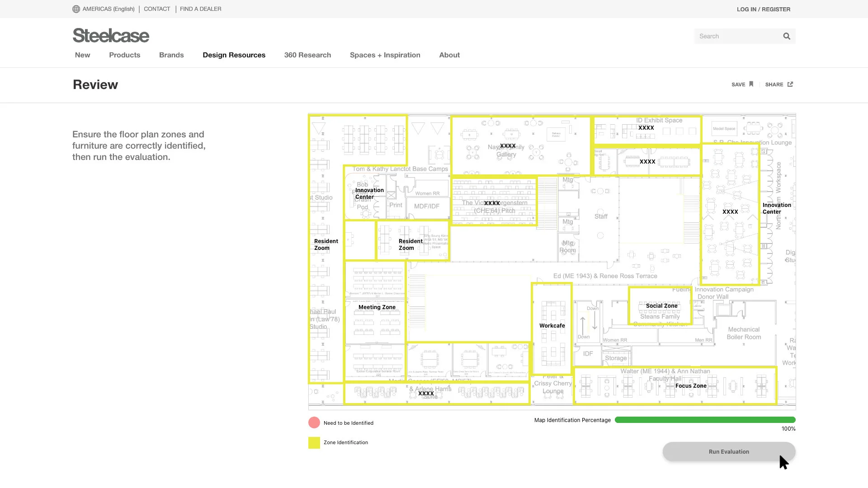868x488 pixels.
Task: Select the Social Zone label on map
Action: [661, 306]
